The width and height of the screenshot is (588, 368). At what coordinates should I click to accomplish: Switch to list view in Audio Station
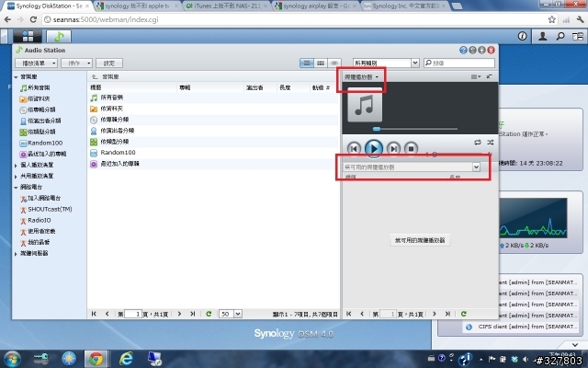click(x=306, y=63)
